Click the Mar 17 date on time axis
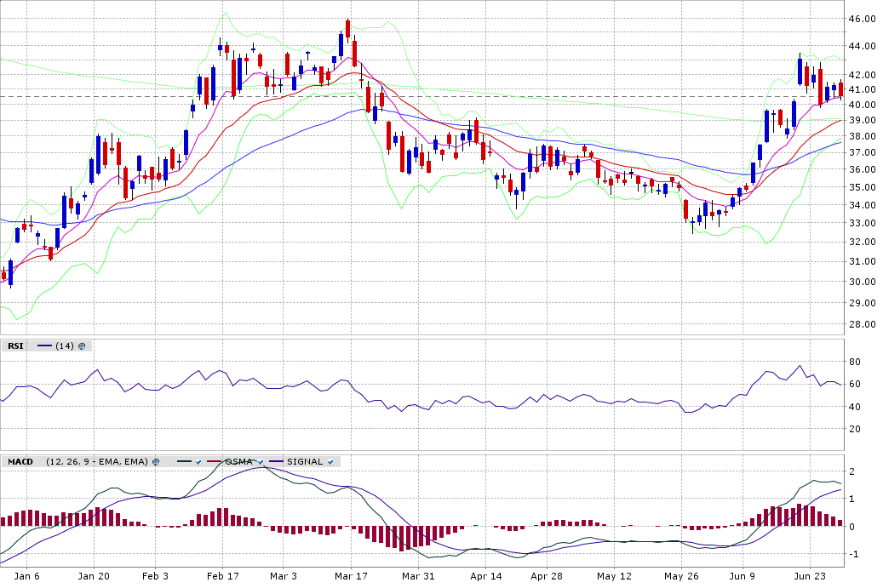Image resolution: width=883 pixels, height=588 pixels. (350, 576)
